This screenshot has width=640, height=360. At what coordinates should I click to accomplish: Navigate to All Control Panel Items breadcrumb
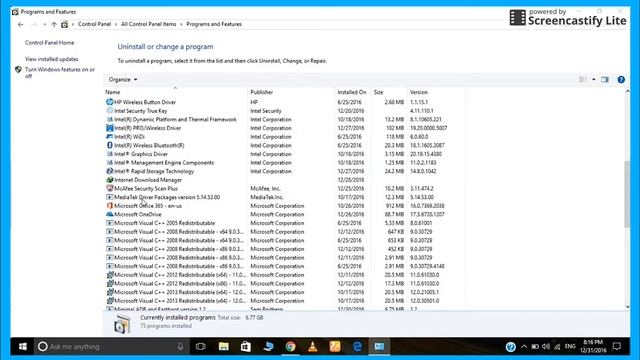149,24
